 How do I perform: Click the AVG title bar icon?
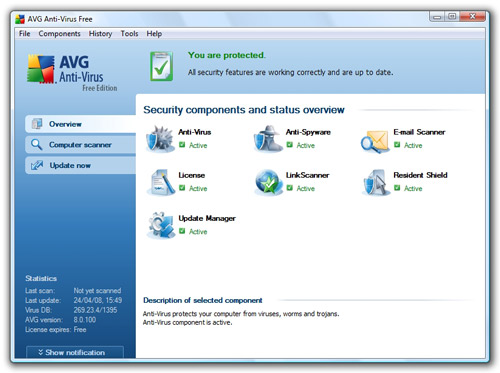(x=20, y=19)
